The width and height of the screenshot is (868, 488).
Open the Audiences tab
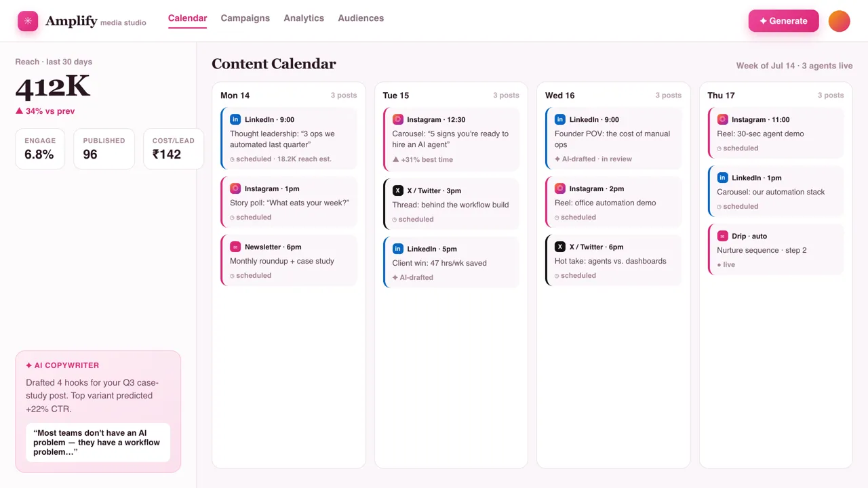(x=361, y=18)
